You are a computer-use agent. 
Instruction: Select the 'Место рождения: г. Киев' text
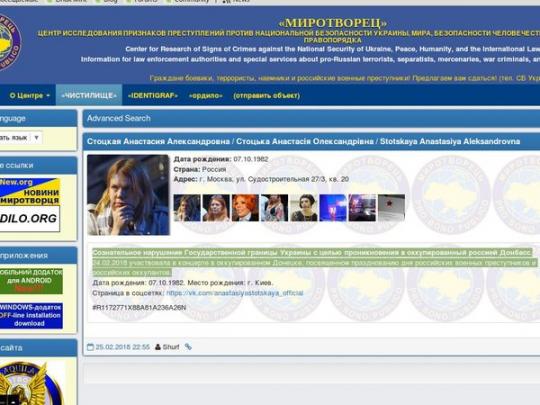[x=230, y=283]
